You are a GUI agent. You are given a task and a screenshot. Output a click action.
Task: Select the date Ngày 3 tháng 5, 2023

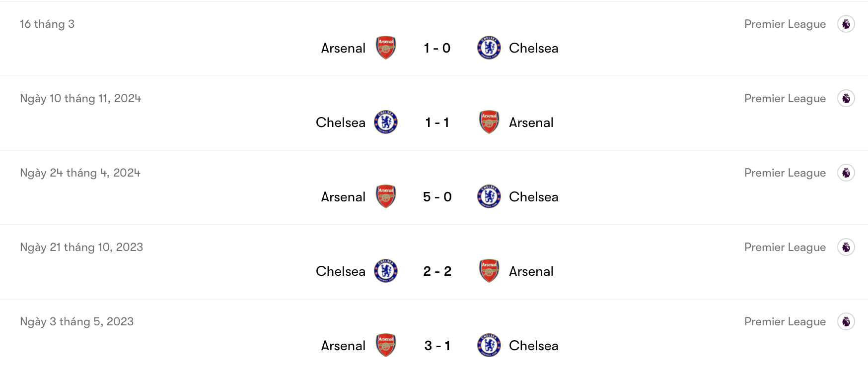76,321
